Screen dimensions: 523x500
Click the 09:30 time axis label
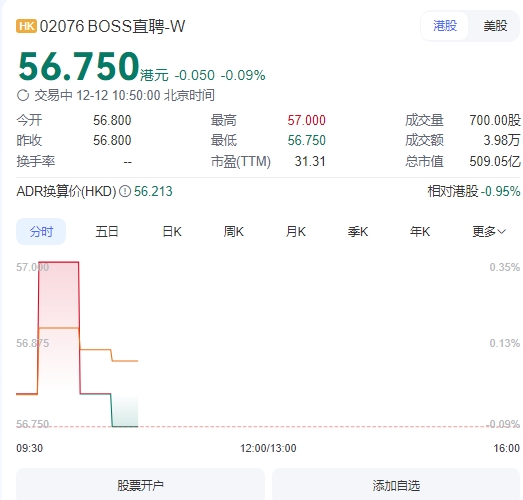tap(29, 448)
